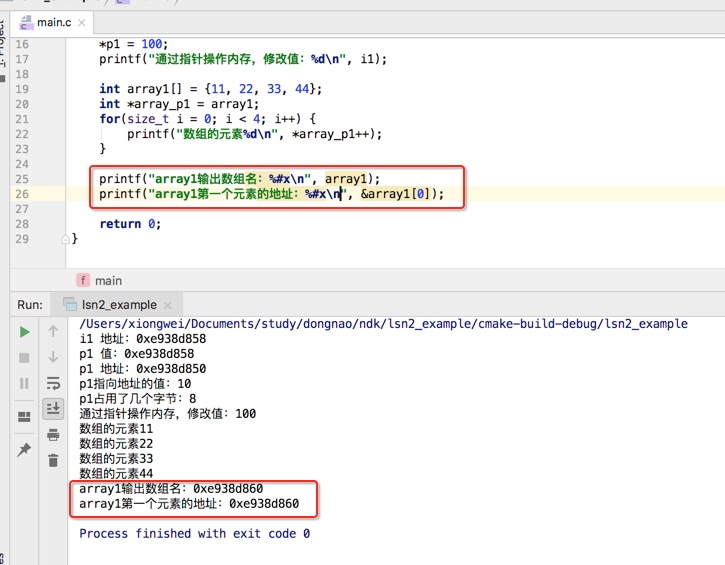Click line number 26 in the gutter

[22, 194]
